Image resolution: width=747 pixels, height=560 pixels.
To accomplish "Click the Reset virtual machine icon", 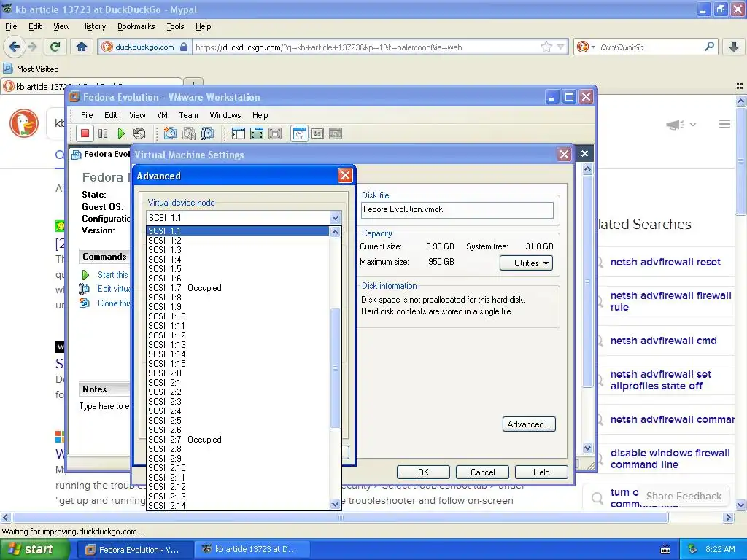I will tap(139, 134).
